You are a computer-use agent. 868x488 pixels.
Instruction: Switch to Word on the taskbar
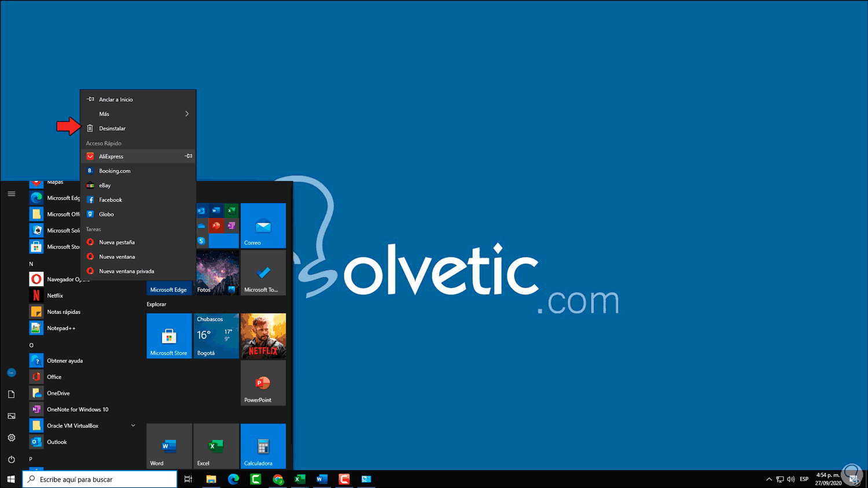pos(322,479)
